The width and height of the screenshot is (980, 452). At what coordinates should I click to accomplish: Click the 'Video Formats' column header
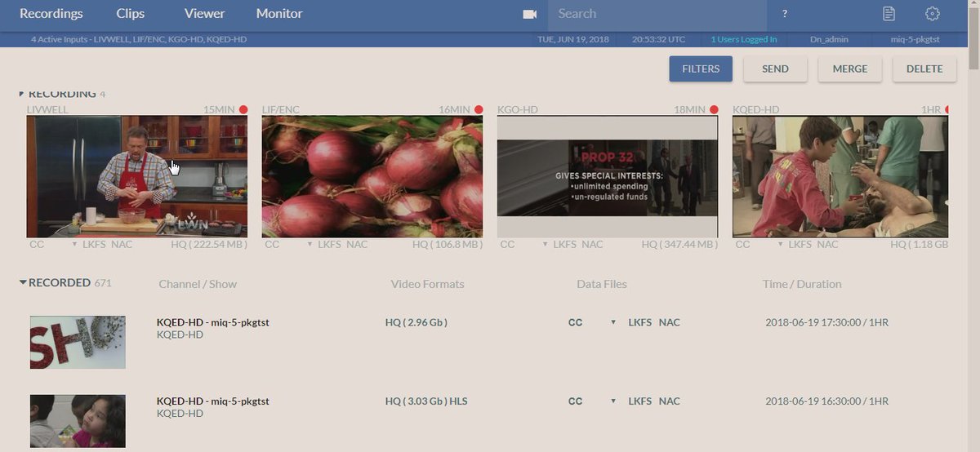(x=428, y=284)
